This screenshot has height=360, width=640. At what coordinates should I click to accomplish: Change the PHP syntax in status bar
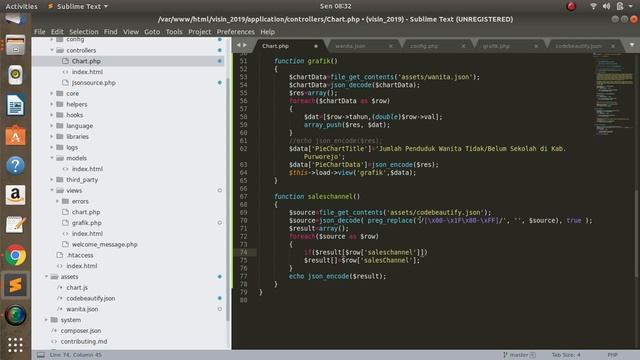tap(612, 355)
